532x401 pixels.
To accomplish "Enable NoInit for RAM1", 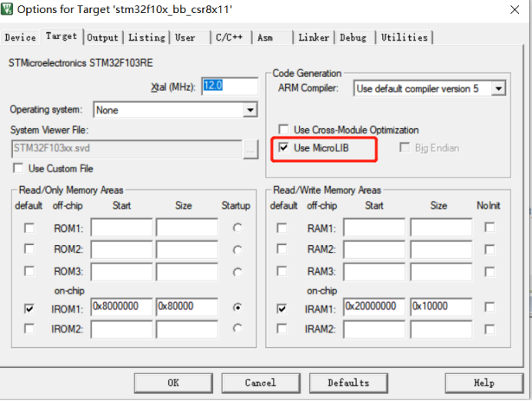I will (x=490, y=227).
